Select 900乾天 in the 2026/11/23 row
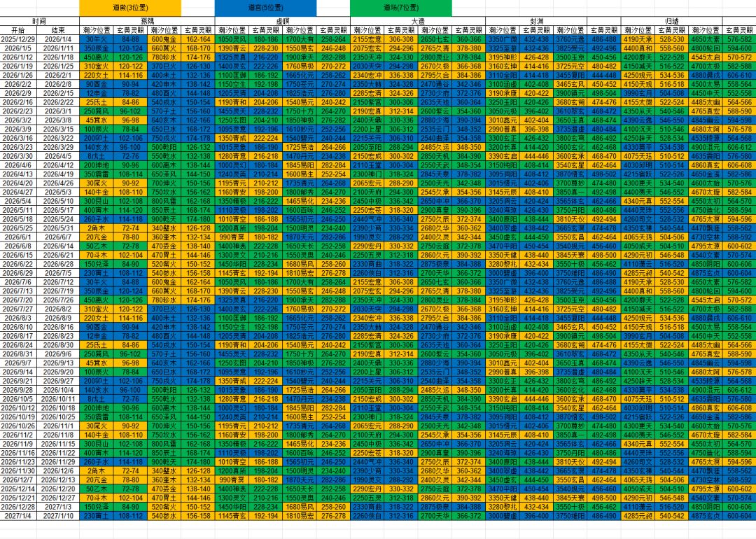The height and width of the screenshot is (539, 756). pos(164,462)
